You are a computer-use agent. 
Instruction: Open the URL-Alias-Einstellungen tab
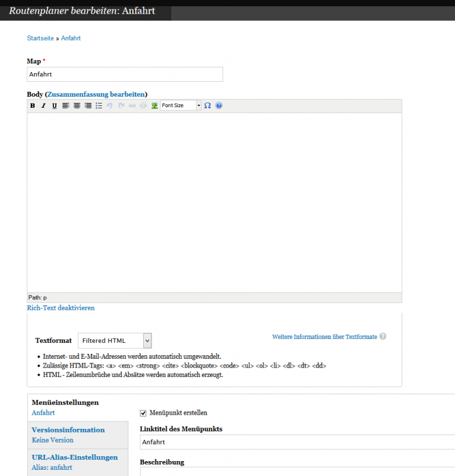[74, 457]
